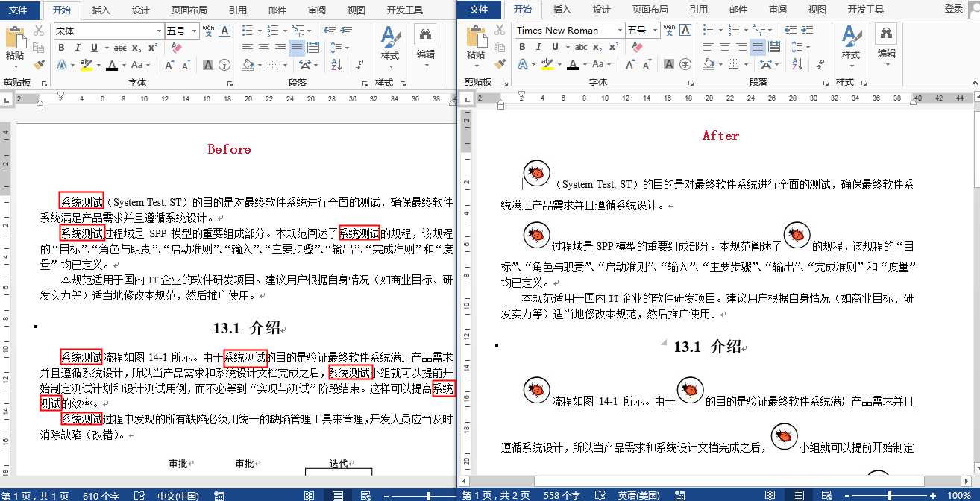Open the Times New Roman font dropdown
980x501 pixels.
click(620, 30)
